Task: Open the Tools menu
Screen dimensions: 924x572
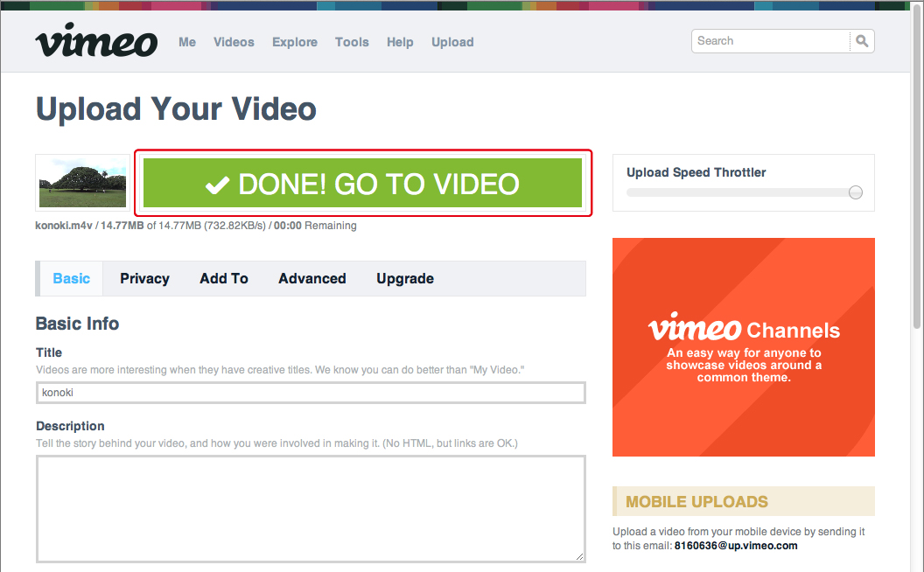Action: click(352, 42)
